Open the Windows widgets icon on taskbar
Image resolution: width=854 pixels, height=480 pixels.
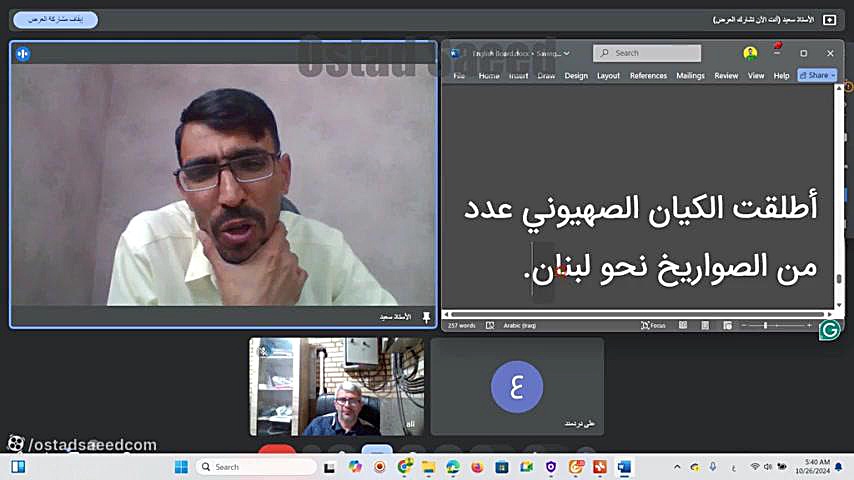[18, 467]
